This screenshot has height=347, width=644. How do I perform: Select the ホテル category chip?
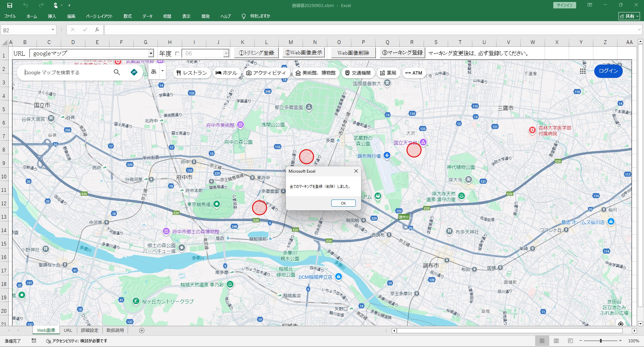pos(226,73)
